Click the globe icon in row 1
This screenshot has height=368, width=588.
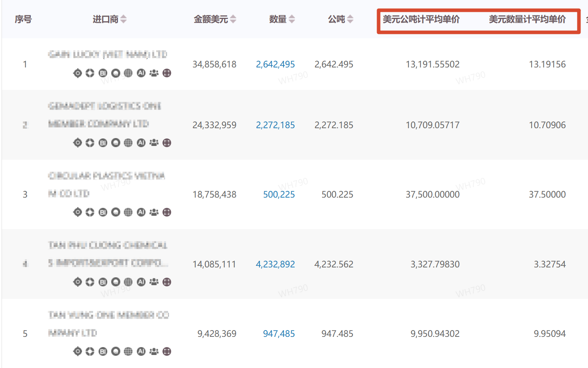coord(128,73)
